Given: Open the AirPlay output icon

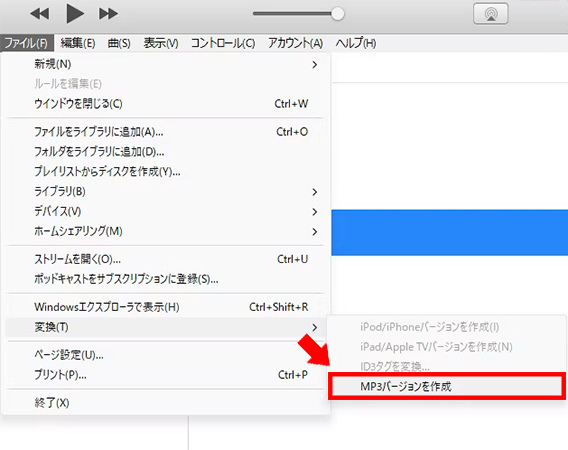Looking at the screenshot, I should click(490, 14).
